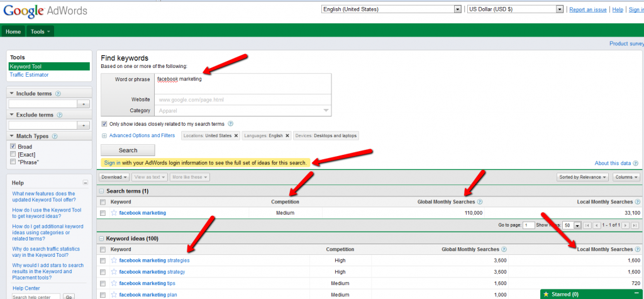Screen dimensions: 644x299
Task: Open View as text menu
Action: pos(150,177)
